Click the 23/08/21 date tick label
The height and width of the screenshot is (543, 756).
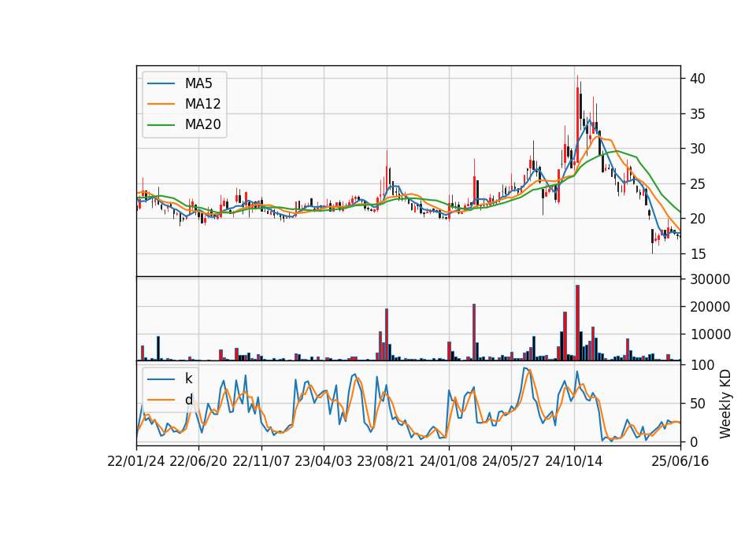(386, 461)
